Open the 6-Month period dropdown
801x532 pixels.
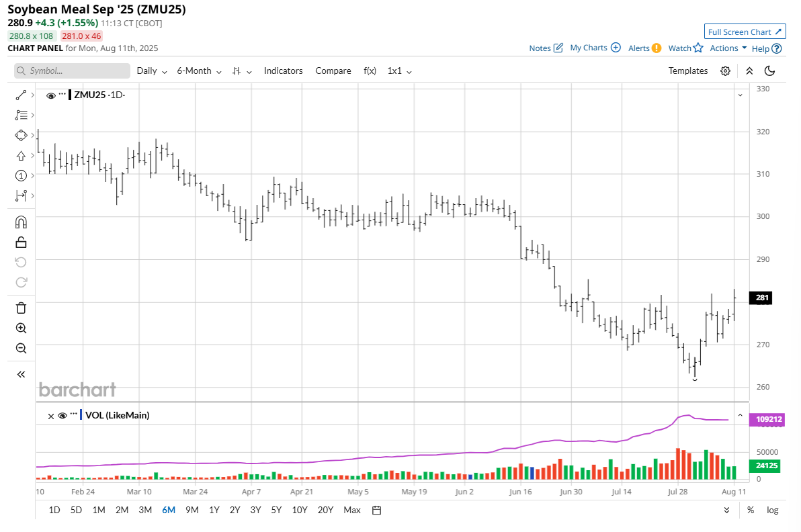[x=199, y=71]
